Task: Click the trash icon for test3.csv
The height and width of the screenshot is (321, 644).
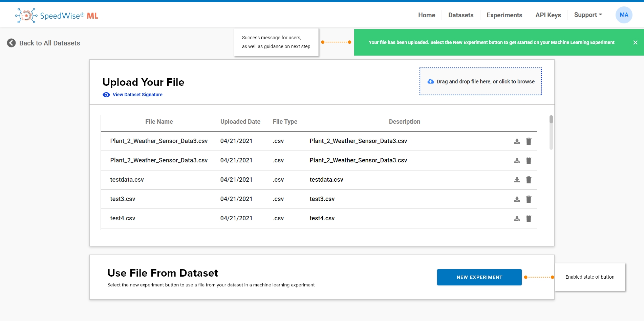Action: pyautogui.click(x=529, y=199)
